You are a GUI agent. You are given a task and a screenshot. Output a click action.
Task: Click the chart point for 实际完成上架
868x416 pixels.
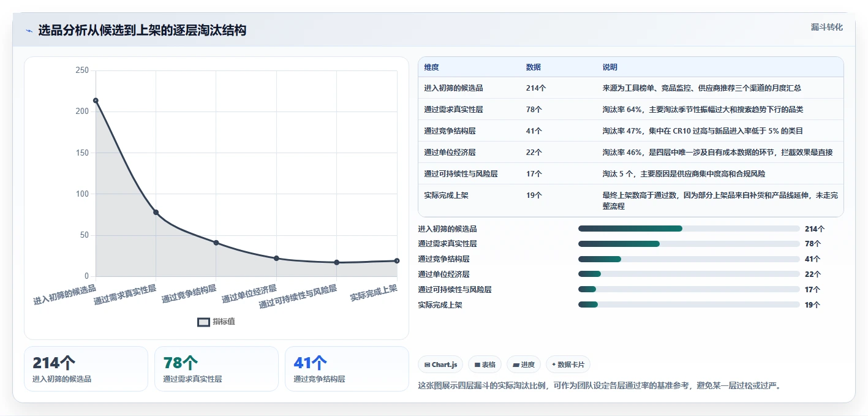397,260
